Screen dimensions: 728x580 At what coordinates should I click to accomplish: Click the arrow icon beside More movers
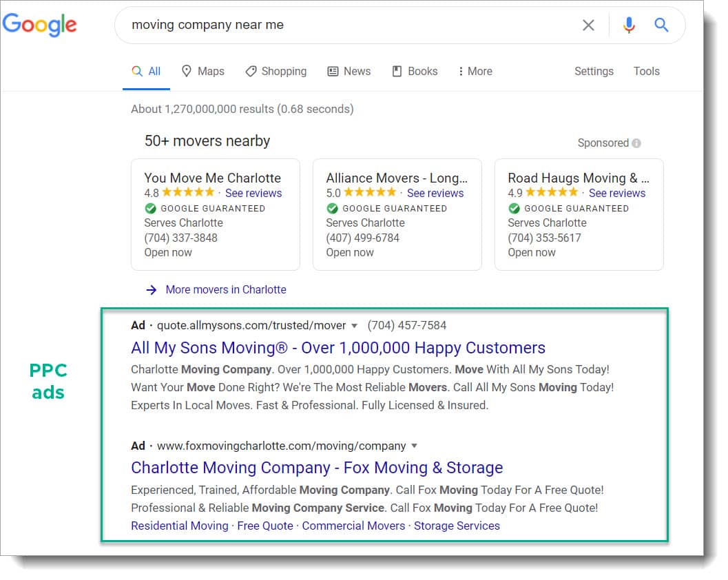click(x=152, y=290)
